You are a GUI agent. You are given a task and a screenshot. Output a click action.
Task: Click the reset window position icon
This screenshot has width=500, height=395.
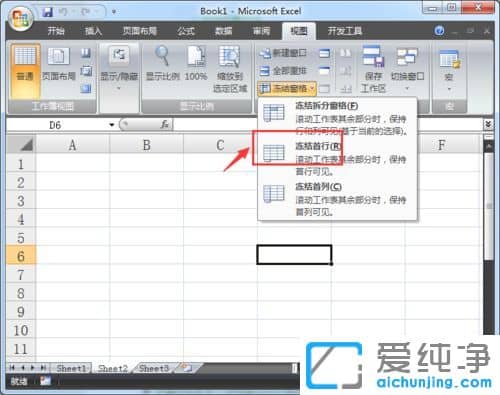point(346,88)
